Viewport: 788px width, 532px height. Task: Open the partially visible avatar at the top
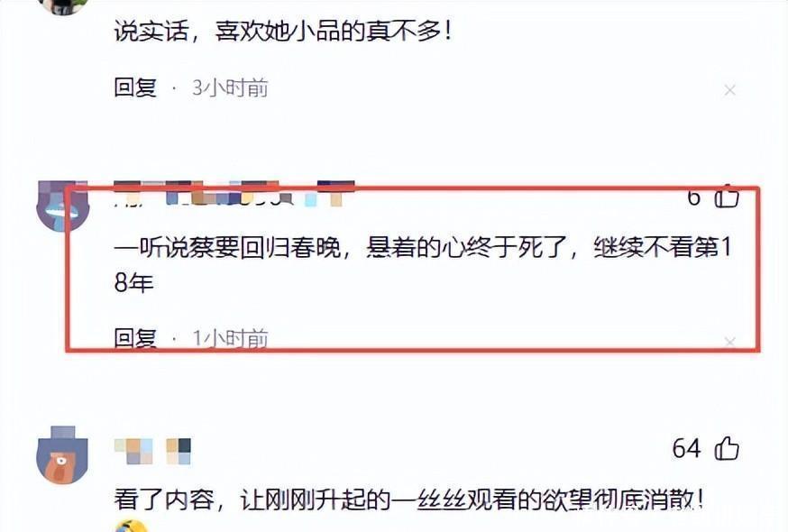coord(64,6)
